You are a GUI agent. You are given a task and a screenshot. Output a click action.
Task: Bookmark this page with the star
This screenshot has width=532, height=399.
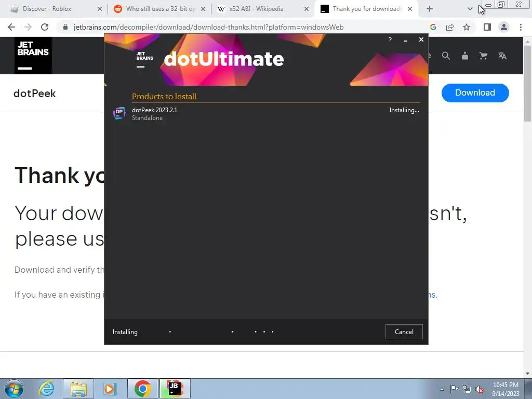(x=467, y=27)
